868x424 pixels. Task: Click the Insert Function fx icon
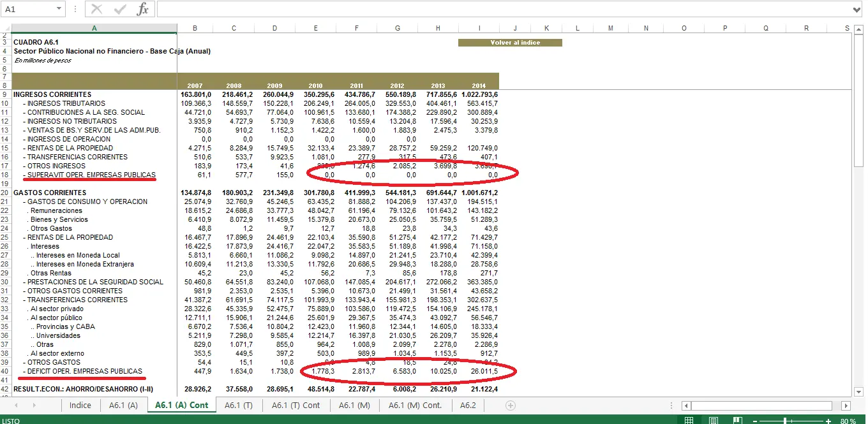click(143, 9)
